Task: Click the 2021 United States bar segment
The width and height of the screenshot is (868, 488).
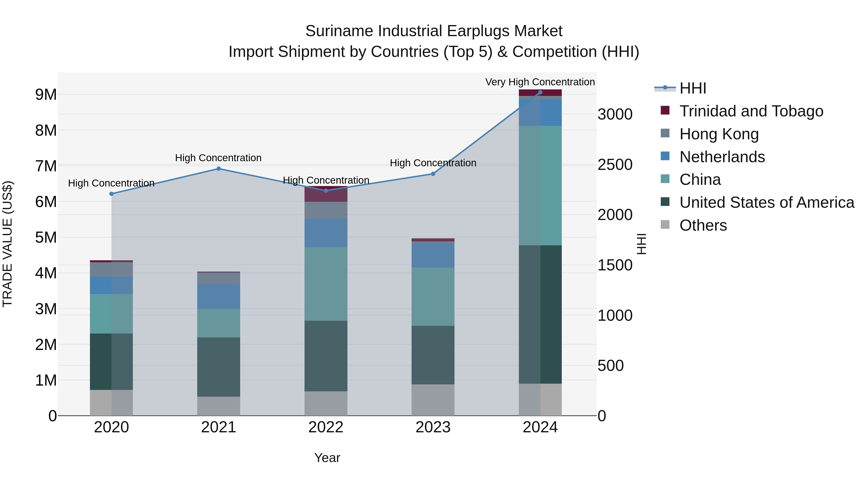Action: point(219,367)
